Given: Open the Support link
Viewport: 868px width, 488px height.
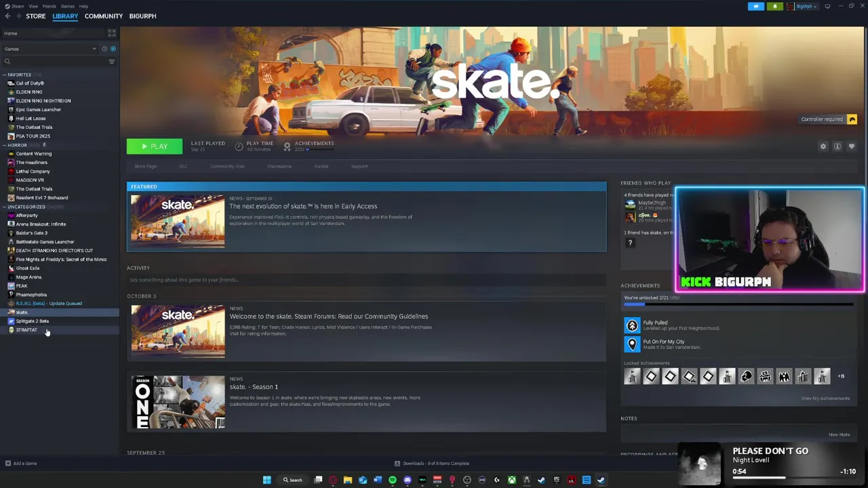Looking at the screenshot, I should (359, 166).
